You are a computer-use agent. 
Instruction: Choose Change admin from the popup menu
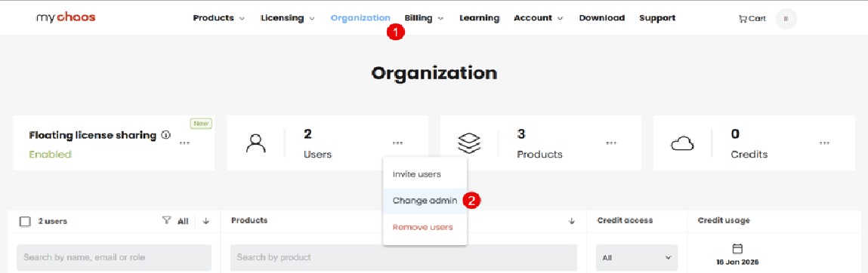pos(425,201)
